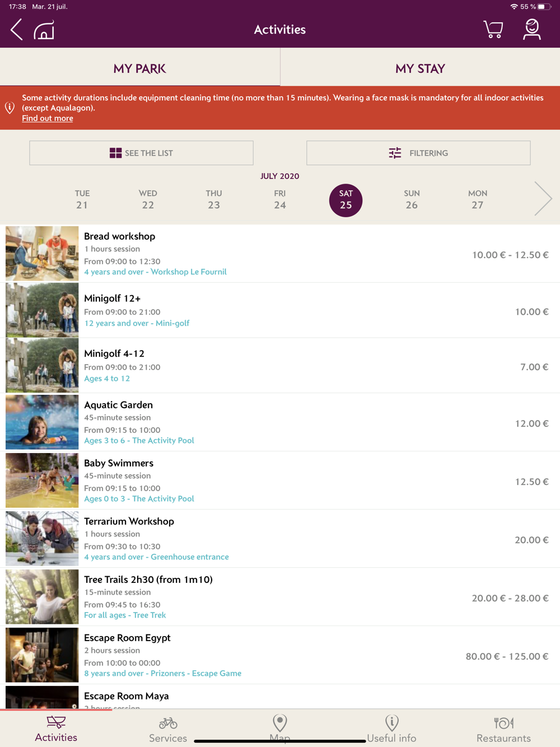Open Tree Trails 2h30 title
Viewport: 560px width, 747px height.
[148, 580]
